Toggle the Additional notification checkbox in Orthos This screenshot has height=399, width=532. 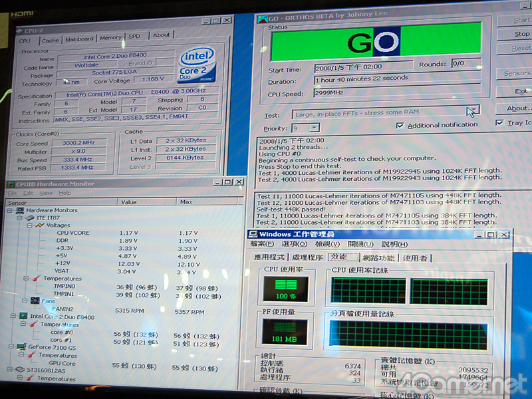pos(400,126)
